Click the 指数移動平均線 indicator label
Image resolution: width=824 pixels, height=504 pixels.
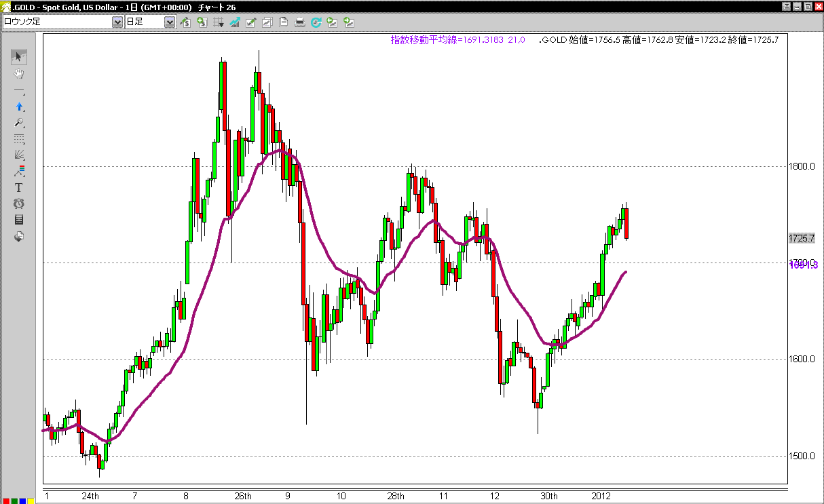(424, 40)
